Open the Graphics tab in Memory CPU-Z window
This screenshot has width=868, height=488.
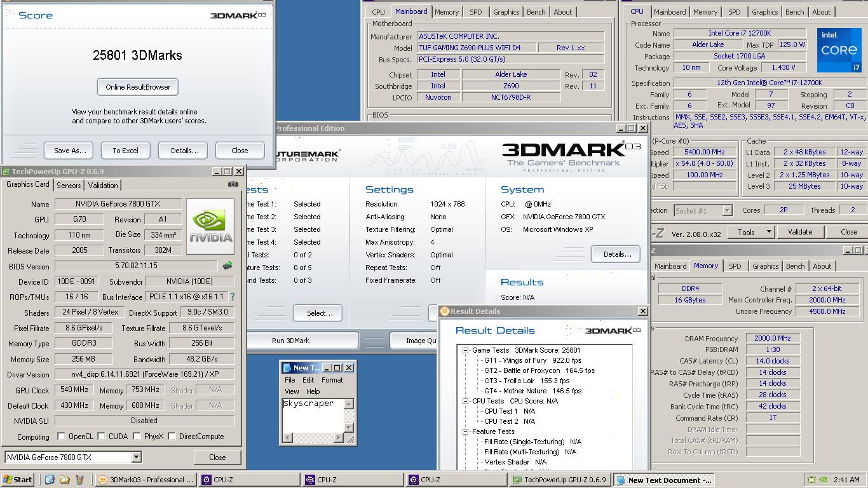766,266
